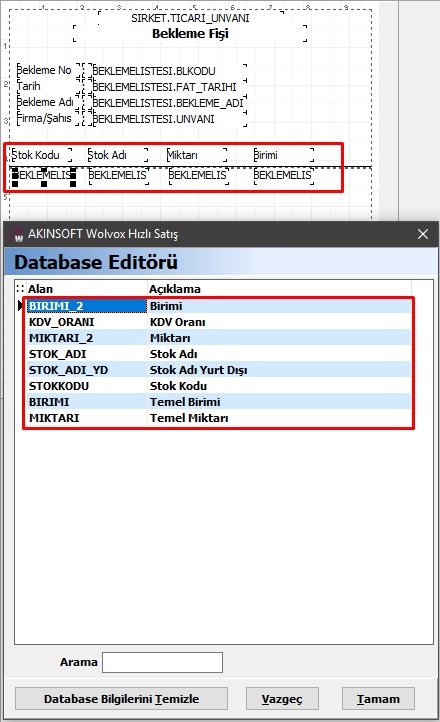This screenshot has height=722, width=440.
Task: Focus the Arama search field
Action: [162, 662]
